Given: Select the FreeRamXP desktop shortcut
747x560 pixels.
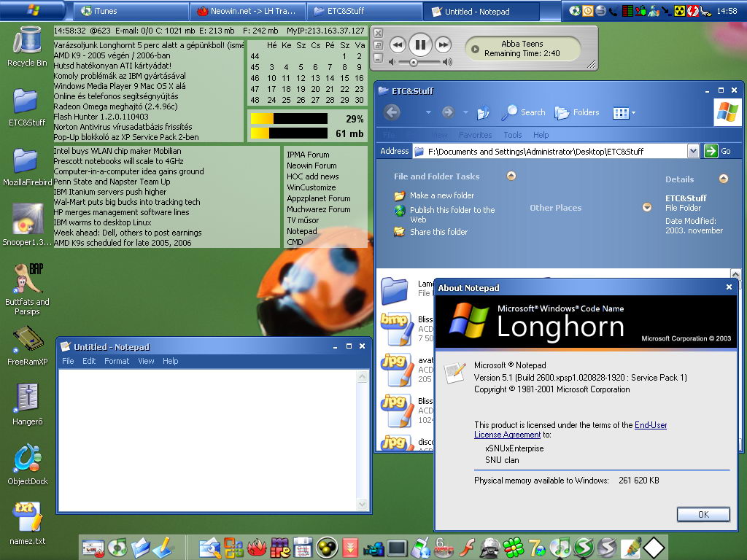Looking at the screenshot, I should 27,346.
